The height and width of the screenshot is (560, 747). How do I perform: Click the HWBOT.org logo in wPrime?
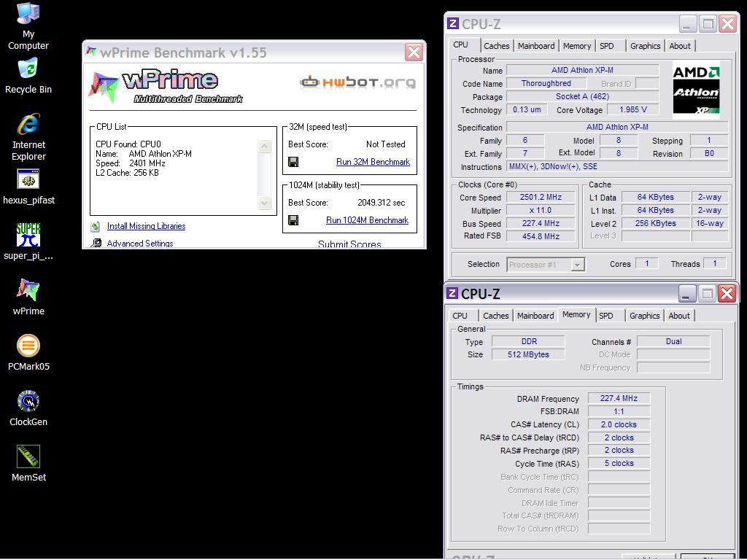pos(357,82)
